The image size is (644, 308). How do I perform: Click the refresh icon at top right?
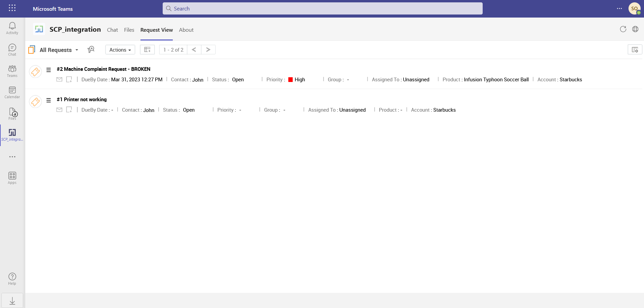pos(623,29)
